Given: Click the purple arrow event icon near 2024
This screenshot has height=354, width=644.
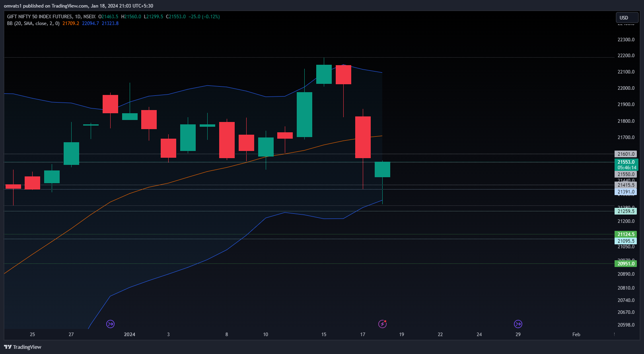Looking at the screenshot, I should click(111, 324).
